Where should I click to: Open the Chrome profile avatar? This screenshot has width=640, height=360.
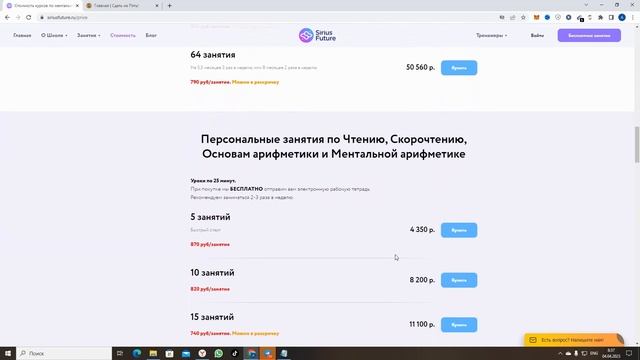pyautogui.click(x=622, y=18)
